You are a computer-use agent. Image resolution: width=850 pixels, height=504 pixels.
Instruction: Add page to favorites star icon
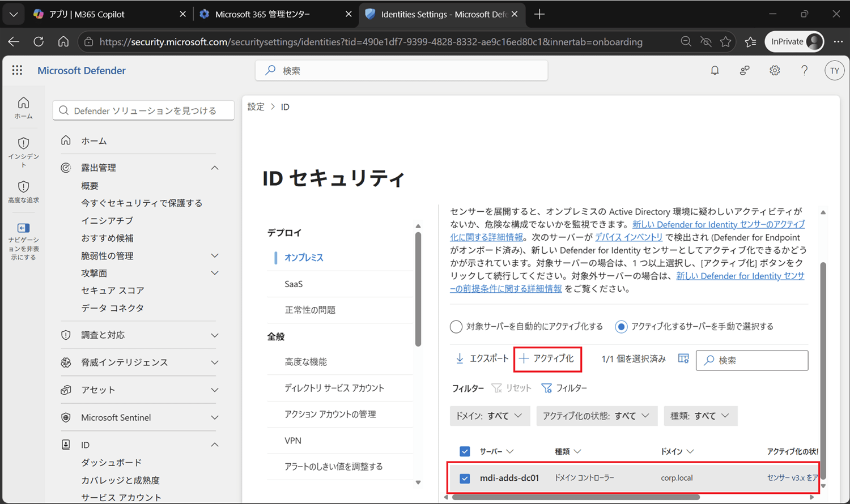tap(725, 41)
